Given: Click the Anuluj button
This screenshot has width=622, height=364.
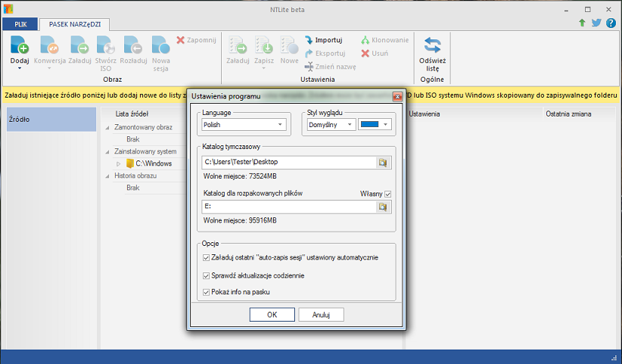Looking at the screenshot, I should (x=321, y=315).
